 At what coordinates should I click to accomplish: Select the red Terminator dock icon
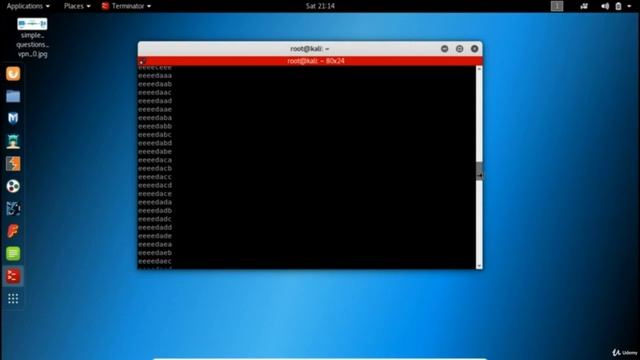click(13, 276)
